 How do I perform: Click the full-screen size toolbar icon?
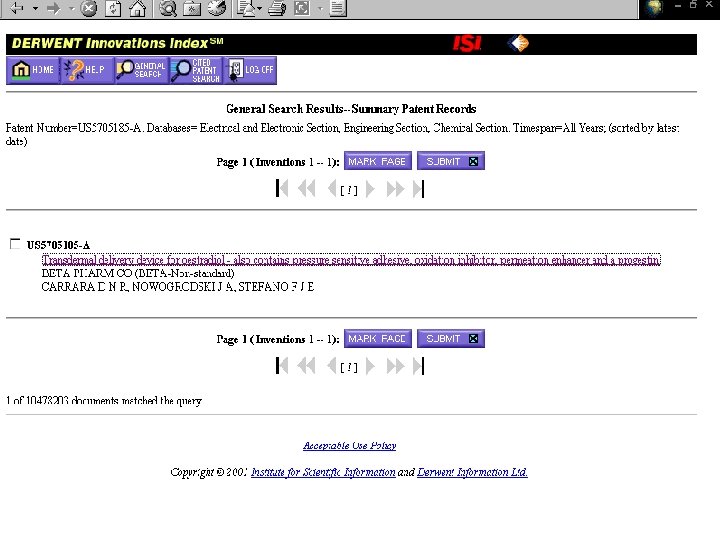(x=302, y=8)
